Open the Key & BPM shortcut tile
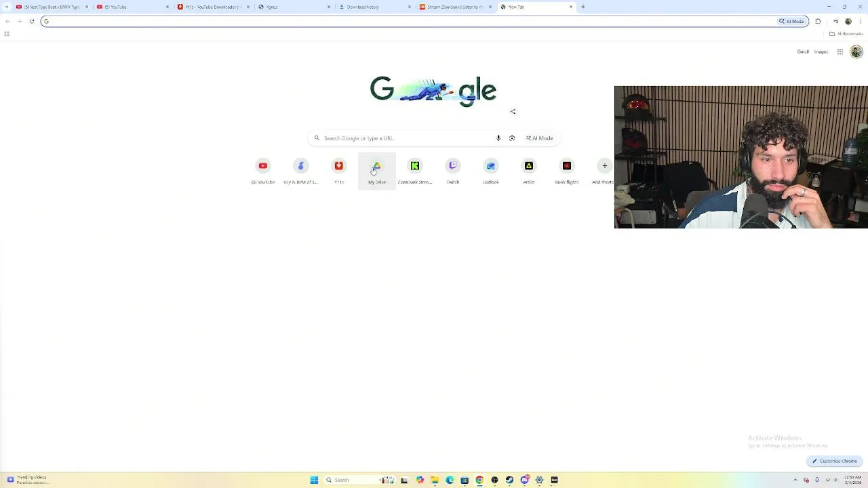 click(x=301, y=171)
